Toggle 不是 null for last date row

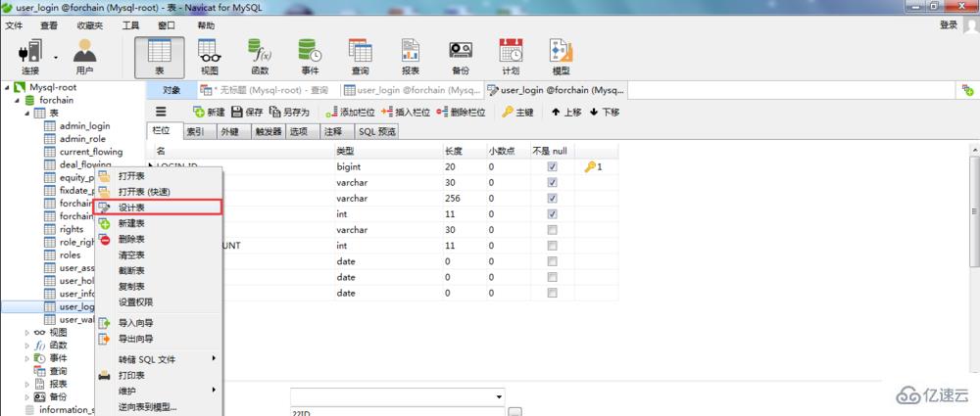552,293
